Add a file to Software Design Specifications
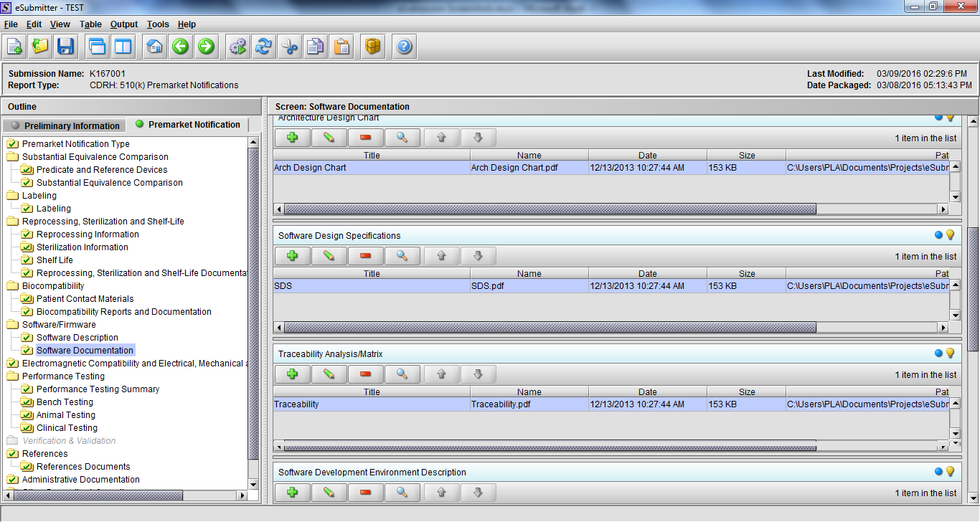 click(x=292, y=256)
